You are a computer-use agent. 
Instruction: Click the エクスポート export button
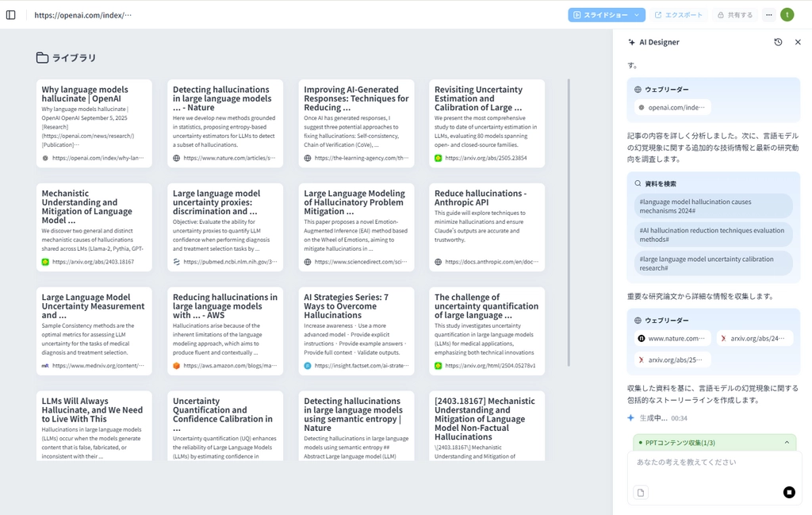(x=678, y=15)
